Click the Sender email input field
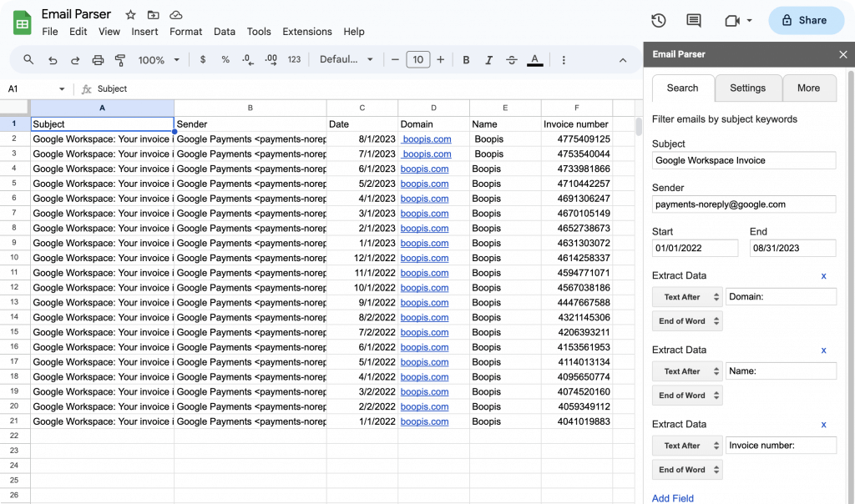The image size is (855, 504). 743,204
